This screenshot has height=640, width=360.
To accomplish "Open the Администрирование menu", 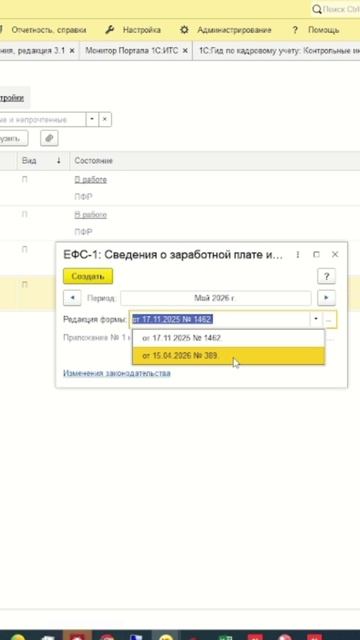I will click(x=234, y=30).
